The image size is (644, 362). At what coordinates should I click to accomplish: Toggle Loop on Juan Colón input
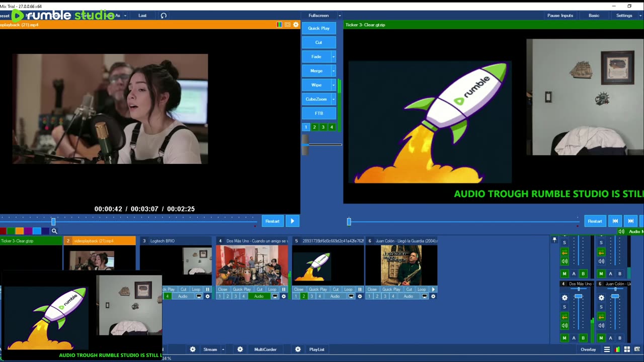tap(422, 290)
